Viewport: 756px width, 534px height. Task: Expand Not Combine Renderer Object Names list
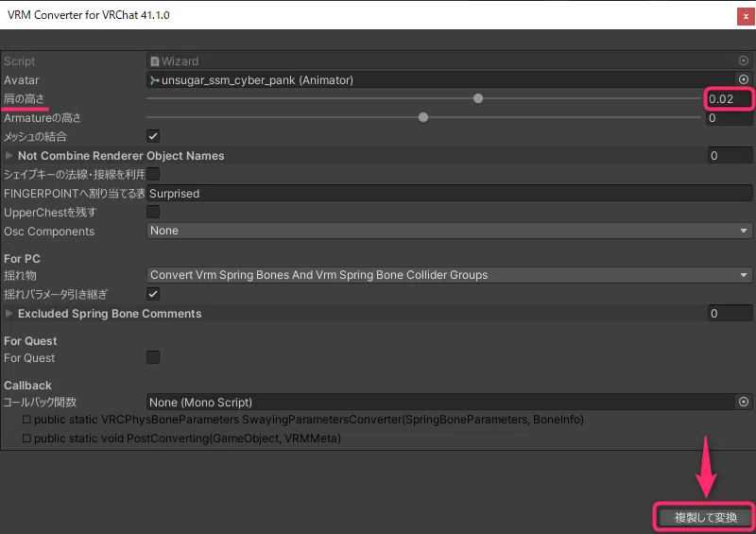pyautogui.click(x=9, y=155)
